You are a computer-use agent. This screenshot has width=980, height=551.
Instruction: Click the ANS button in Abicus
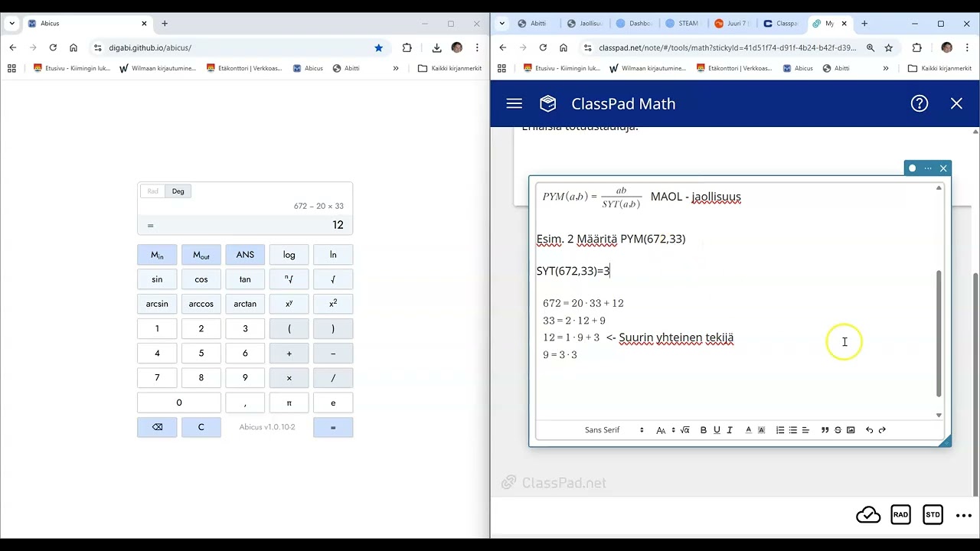[x=245, y=255]
